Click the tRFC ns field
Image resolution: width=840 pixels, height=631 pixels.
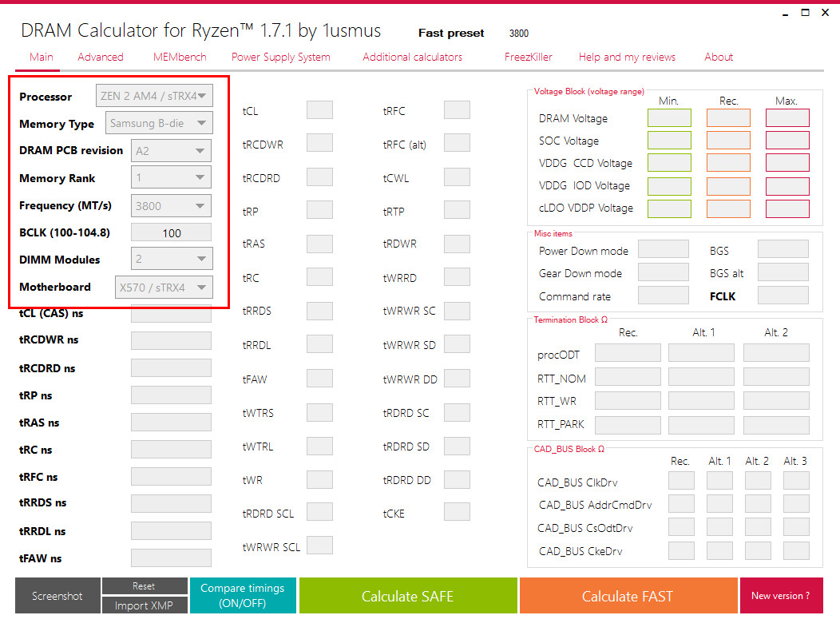tap(172, 477)
